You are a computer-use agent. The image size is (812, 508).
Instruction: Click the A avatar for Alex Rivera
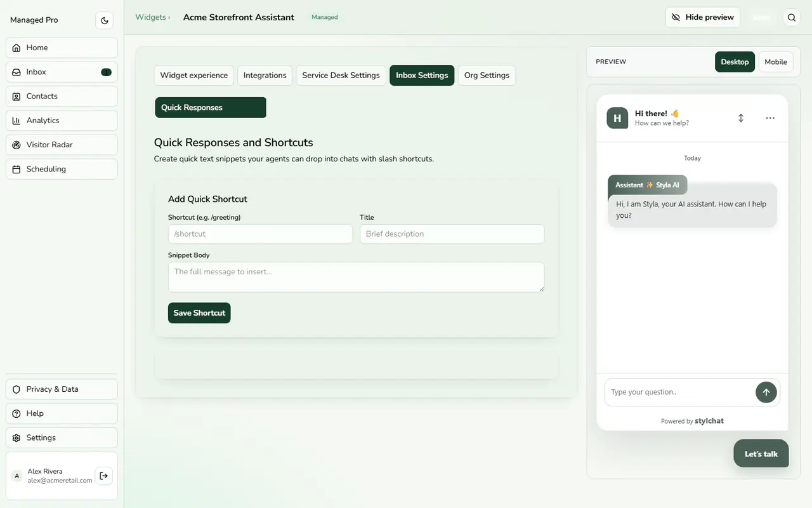click(17, 476)
